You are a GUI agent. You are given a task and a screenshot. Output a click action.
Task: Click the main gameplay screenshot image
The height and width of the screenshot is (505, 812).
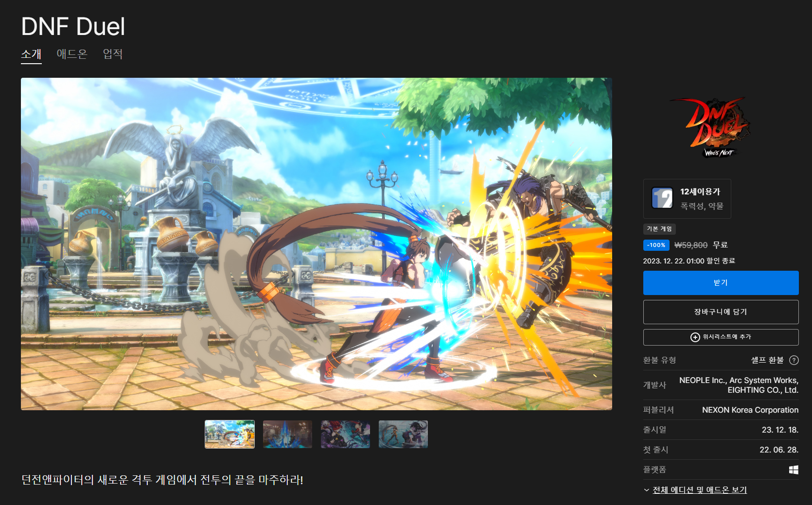coord(317,244)
